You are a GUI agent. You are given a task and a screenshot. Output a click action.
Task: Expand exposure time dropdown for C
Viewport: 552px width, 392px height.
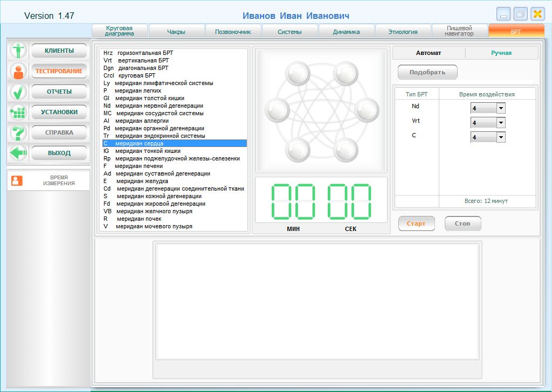501,137
